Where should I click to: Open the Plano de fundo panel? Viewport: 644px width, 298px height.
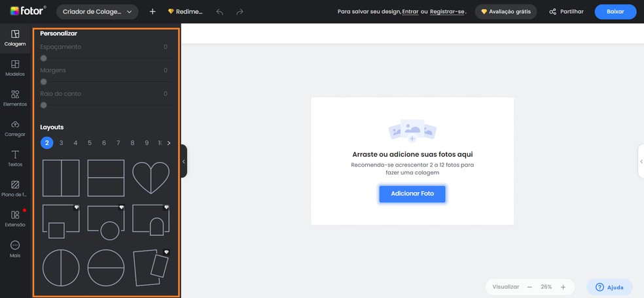tap(15, 189)
